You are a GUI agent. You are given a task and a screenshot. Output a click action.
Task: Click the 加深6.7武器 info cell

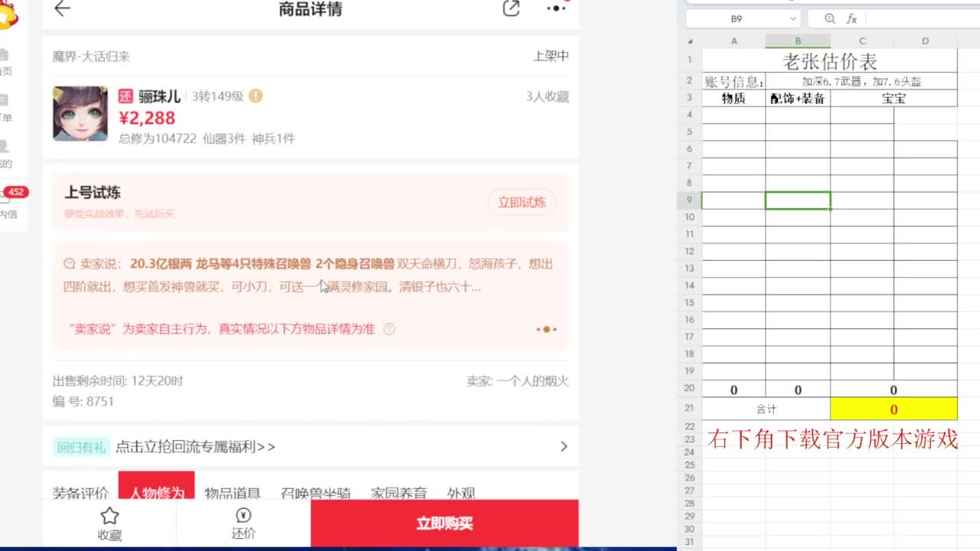pos(861,81)
